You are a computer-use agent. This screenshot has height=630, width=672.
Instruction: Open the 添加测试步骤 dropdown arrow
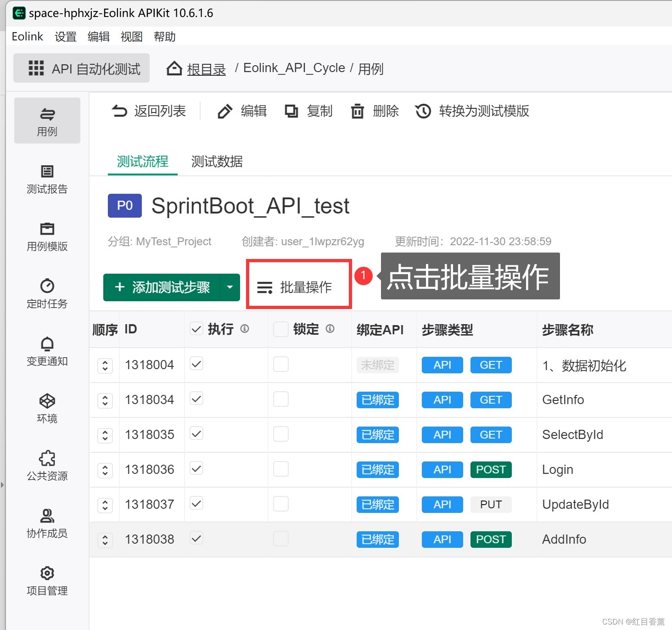230,287
